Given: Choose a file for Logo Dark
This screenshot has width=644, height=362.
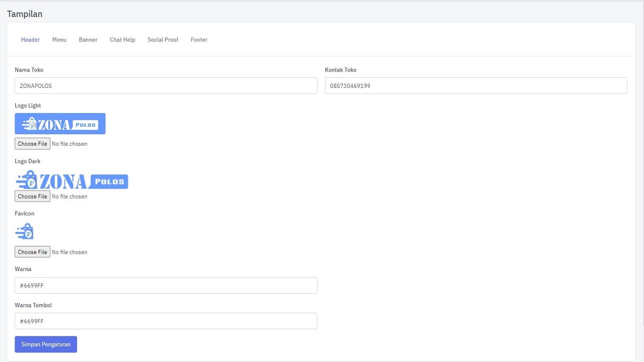Looking at the screenshot, I should click(x=33, y=197).
